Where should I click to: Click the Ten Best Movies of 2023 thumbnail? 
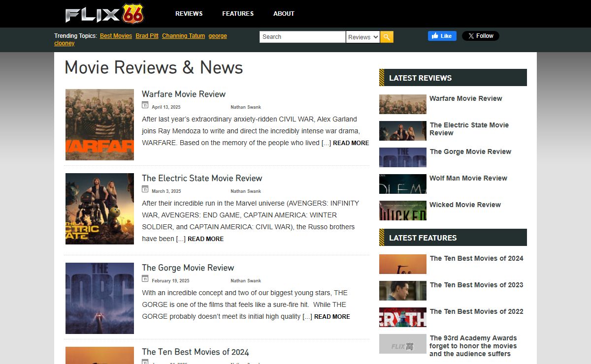403,291
